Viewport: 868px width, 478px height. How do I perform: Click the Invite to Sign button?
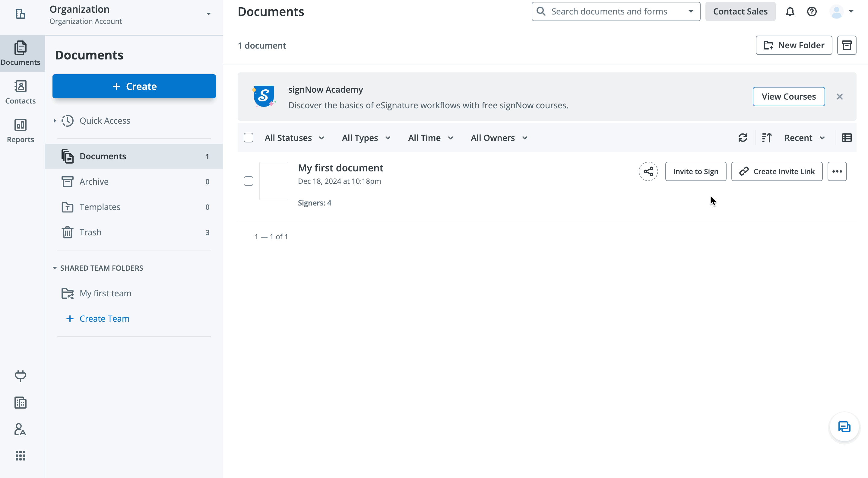click(x=695, y=172)
